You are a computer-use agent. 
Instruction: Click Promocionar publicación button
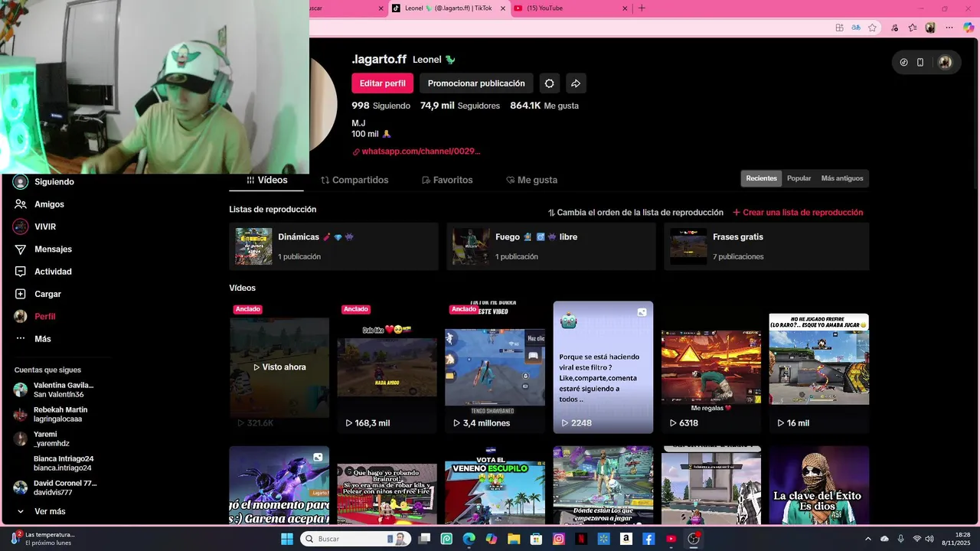click(x=476, y=83)
